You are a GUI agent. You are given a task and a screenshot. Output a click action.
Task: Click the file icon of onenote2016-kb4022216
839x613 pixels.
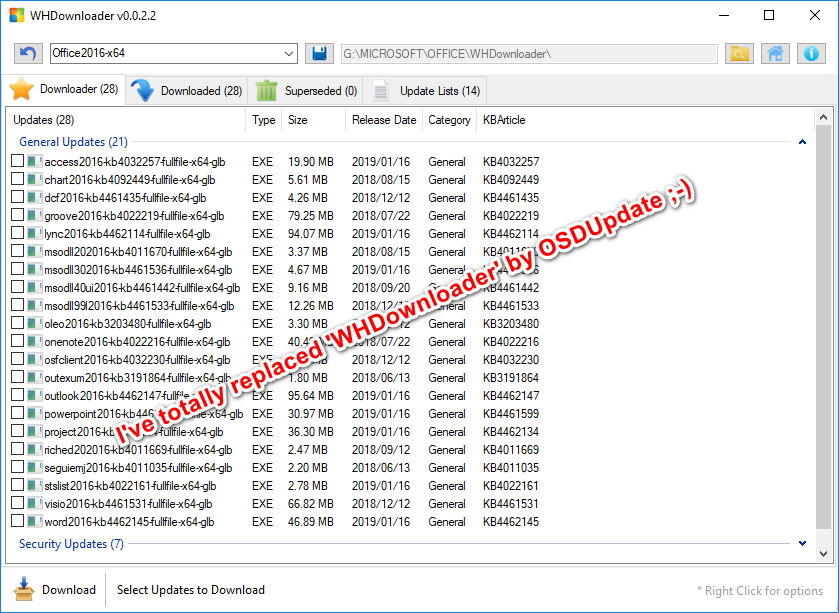click(35, 341)
